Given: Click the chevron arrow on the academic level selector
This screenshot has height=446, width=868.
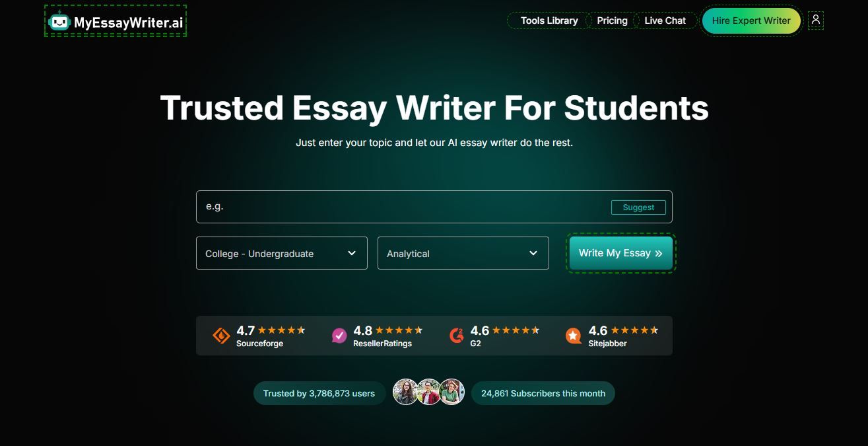Looking at the screenshot, I should 352,253.
